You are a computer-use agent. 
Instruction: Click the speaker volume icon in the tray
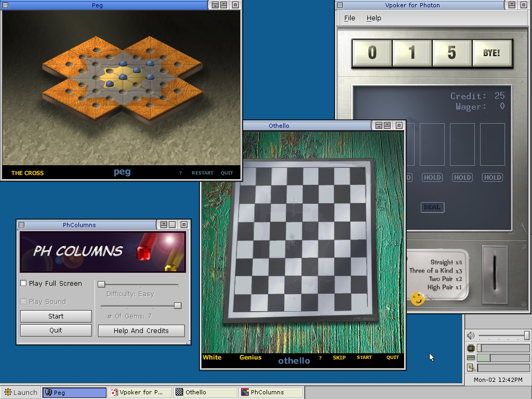471,336
